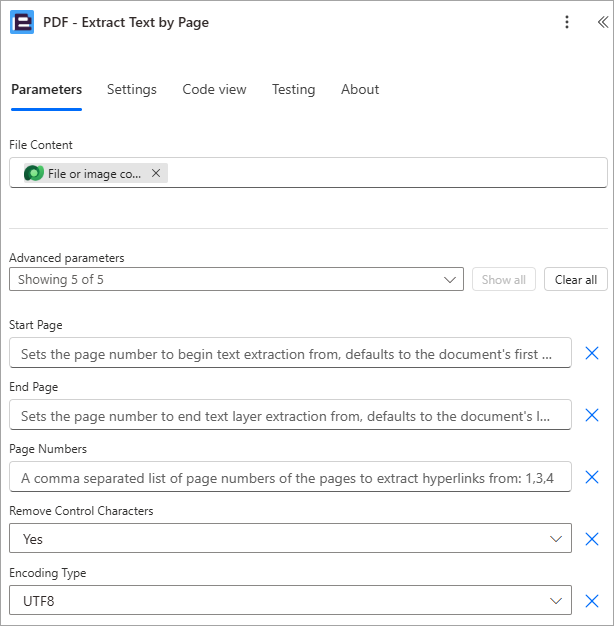614x626 pixels.
Task: Click into the End Page field
Action: tap(290, 415)
